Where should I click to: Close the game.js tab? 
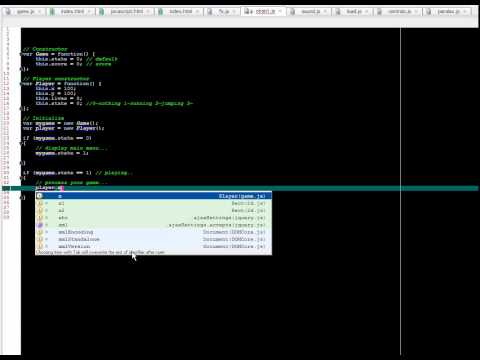pyautogui.click(x=40, y=11)
